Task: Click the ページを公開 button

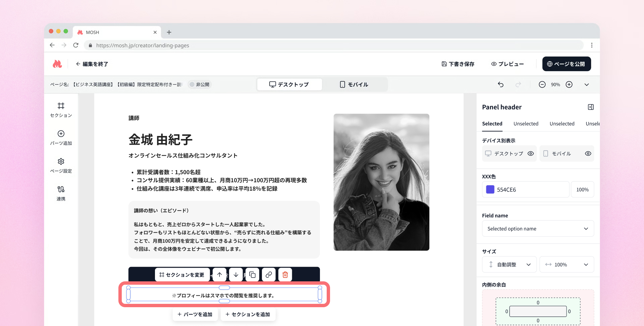Action: (x=566, y=64)
